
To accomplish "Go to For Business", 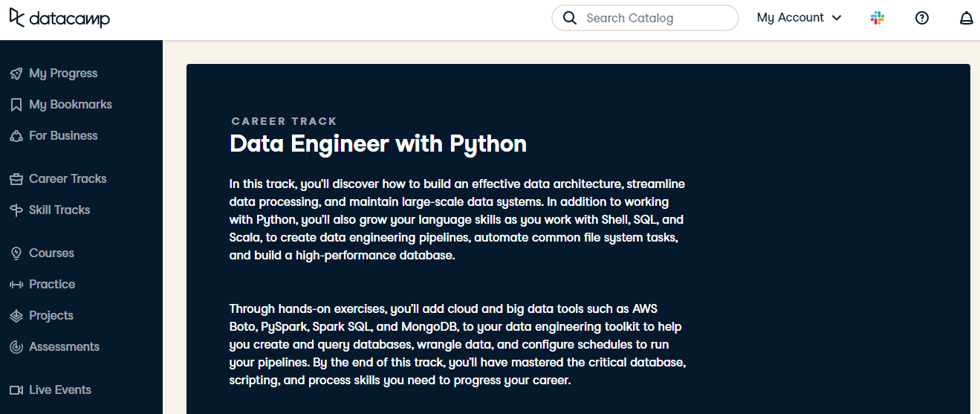I will pyautogui.click(x=63, y=136).
